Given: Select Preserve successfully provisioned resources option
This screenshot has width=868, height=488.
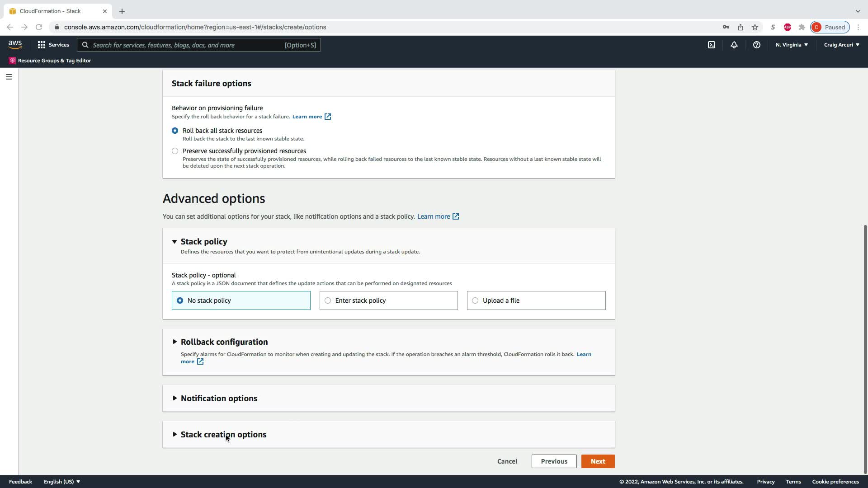Looking at the screenshot, I should click(x=175, y=151).
